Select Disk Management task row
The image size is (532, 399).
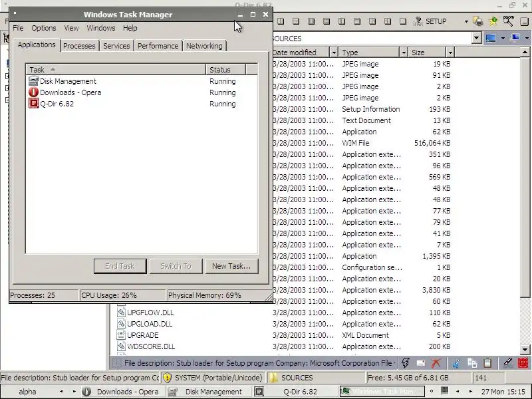142,81
